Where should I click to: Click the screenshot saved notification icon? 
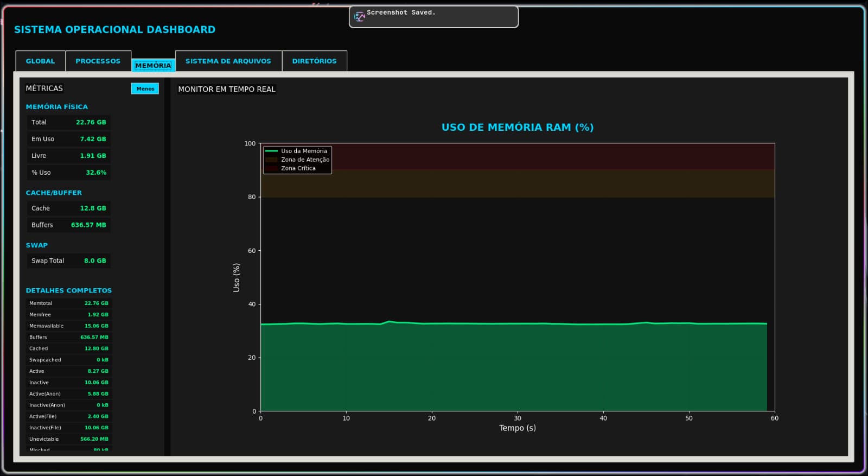point(359,17)
